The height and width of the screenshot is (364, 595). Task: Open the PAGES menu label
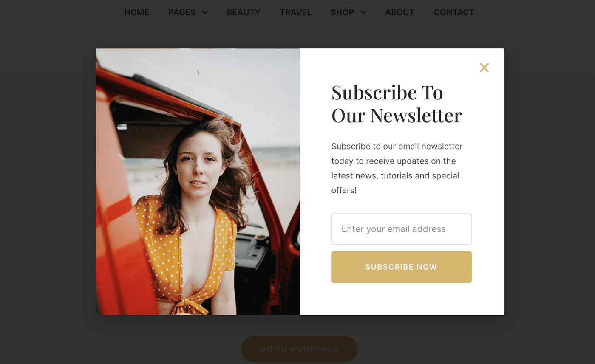(x=182, y=12)
